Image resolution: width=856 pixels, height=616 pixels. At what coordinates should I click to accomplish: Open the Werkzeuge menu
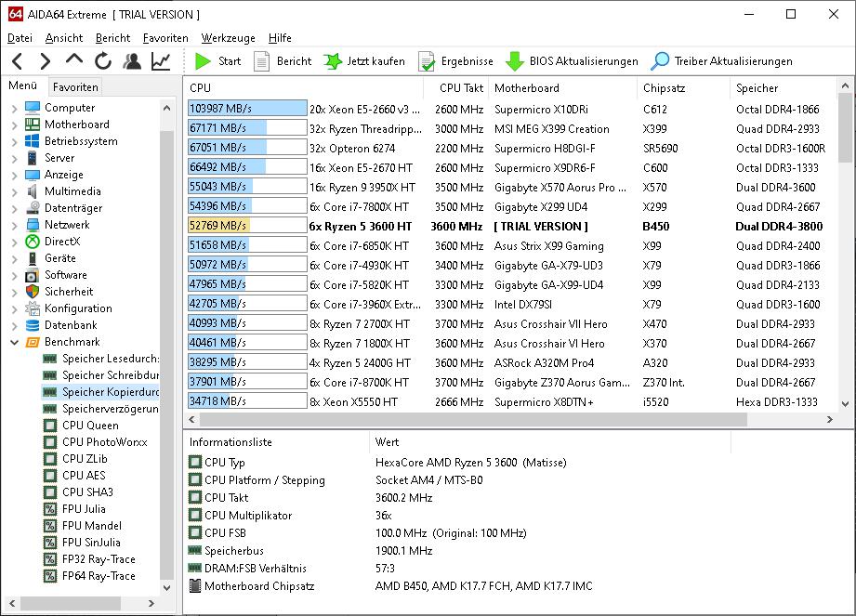229,38
